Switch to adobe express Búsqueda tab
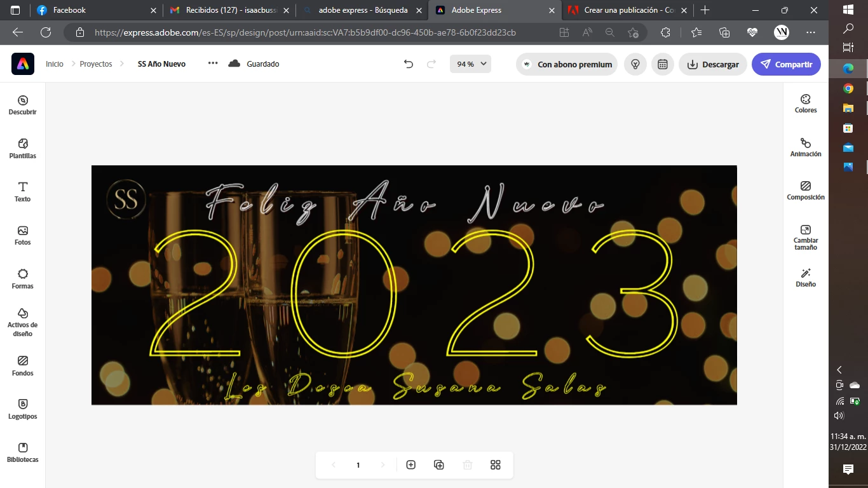Screen dimensions: 868x488 [x=362, y=10]
